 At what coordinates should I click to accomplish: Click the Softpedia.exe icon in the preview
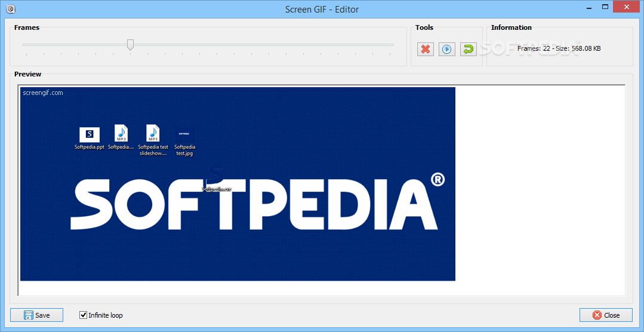pyautogui.click(x=217, y=179)
